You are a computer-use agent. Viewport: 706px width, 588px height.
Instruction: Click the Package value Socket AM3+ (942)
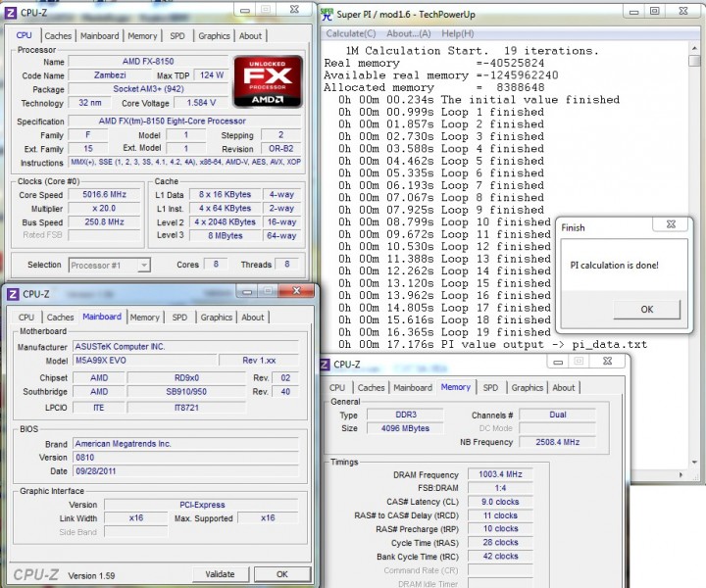click(148, 89)
